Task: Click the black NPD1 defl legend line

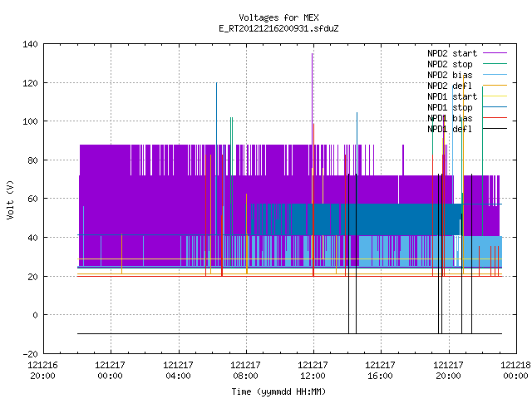Action: (495, 129)
